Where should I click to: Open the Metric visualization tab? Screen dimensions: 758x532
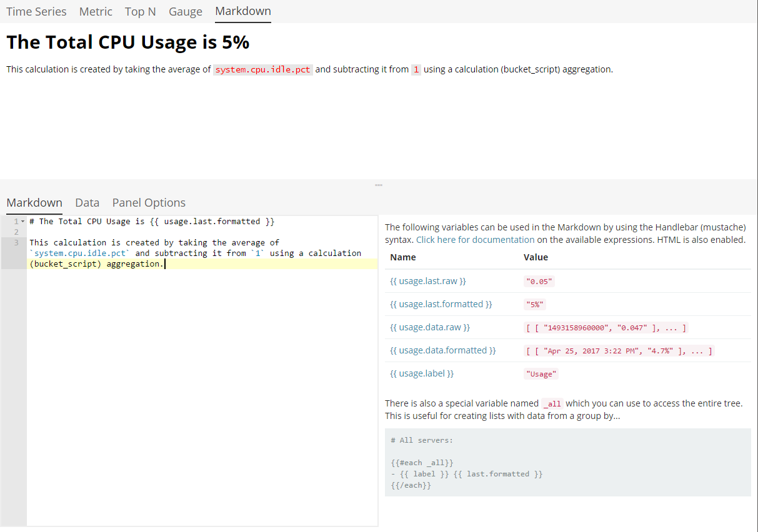(x=95, y=11)
